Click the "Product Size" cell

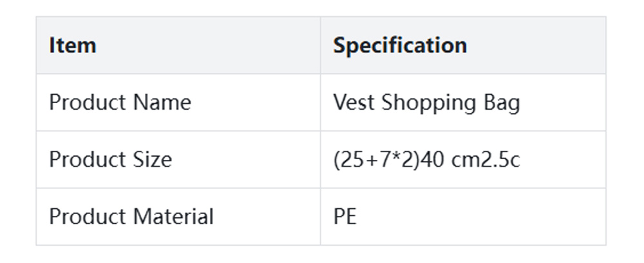110,160
